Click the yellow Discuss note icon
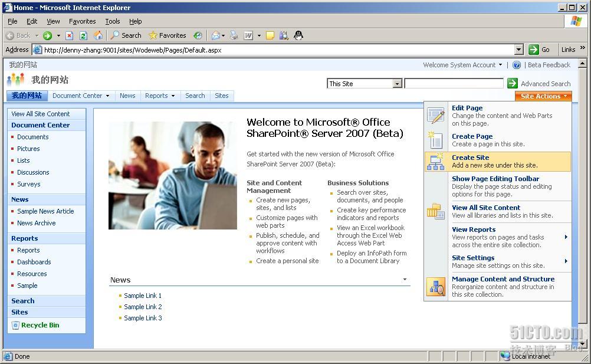The height and width of the screenshot is (364, 591). point(270,35)
